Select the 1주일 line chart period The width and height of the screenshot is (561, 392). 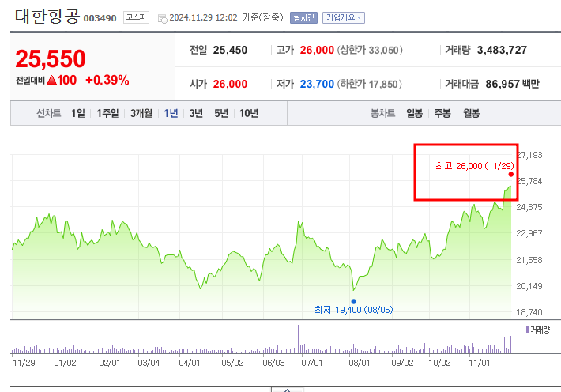[x=107, y=114]
